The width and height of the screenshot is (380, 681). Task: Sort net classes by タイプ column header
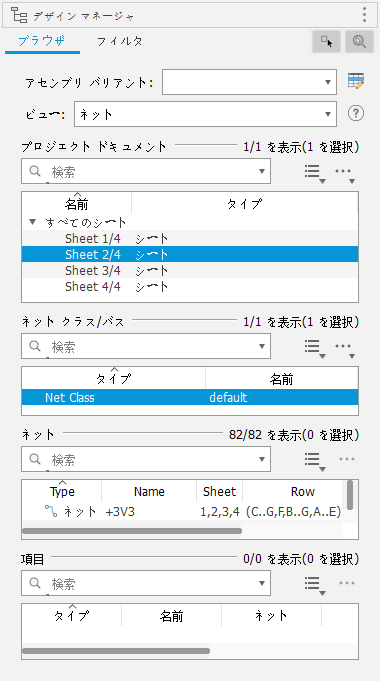114,379
